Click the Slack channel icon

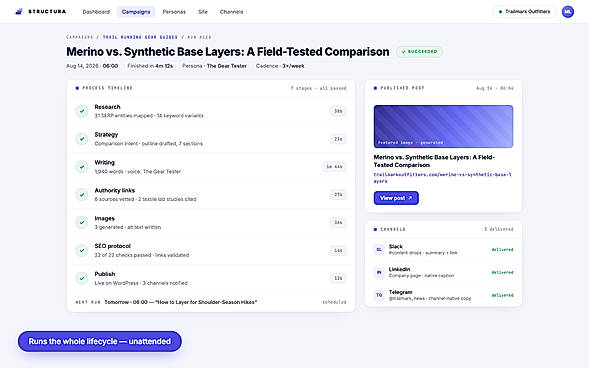click(x=379, y=249)
